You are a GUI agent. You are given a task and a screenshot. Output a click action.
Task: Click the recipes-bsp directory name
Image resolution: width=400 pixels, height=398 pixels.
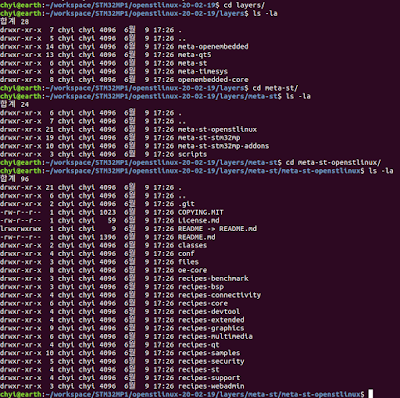coord(201,287)
